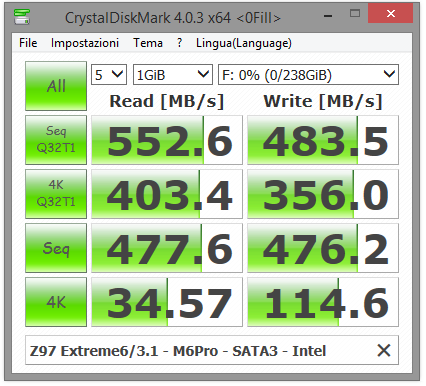Open the File menu
The width and height of the screenshot is (426, 386).
28,43
